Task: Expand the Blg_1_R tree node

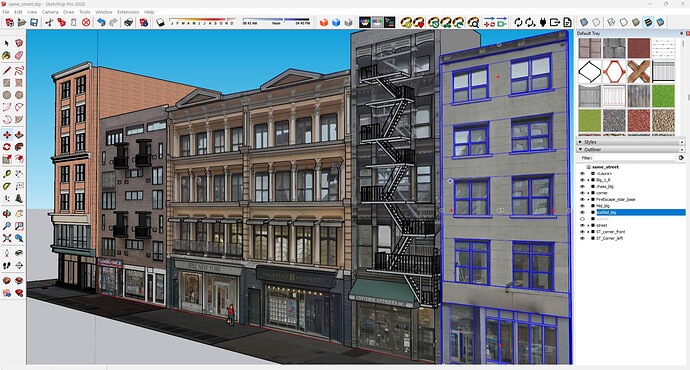Action: [588, 180]
